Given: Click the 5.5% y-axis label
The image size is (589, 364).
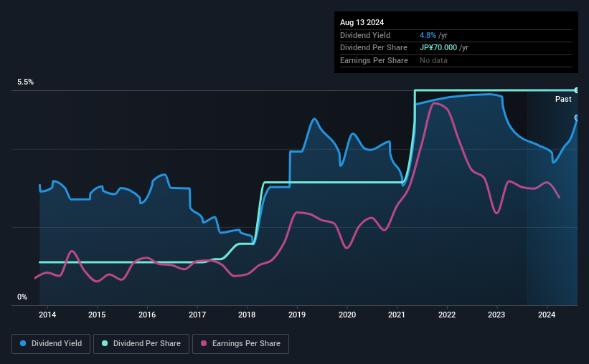Looking at the screenshot, I should coord(26,82).
